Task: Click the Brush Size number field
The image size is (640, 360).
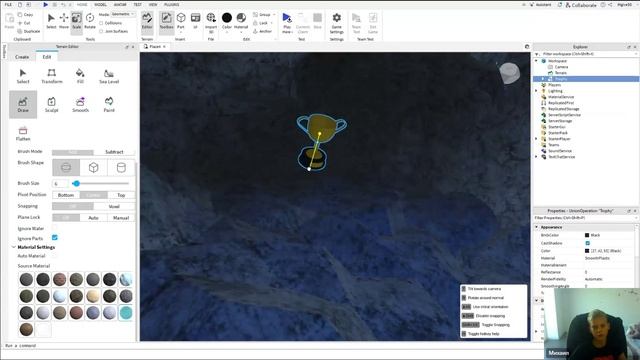Action: (60, 184)
